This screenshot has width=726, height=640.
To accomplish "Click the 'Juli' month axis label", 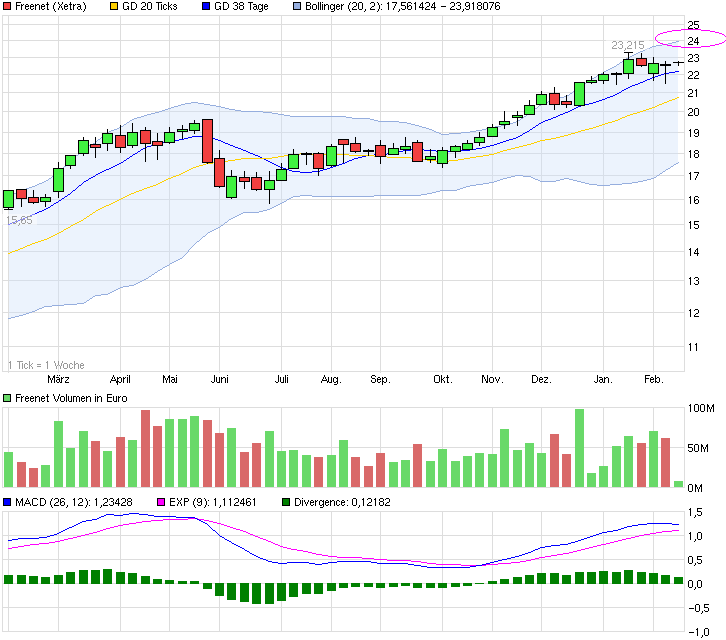I will (x=282, y=379).
